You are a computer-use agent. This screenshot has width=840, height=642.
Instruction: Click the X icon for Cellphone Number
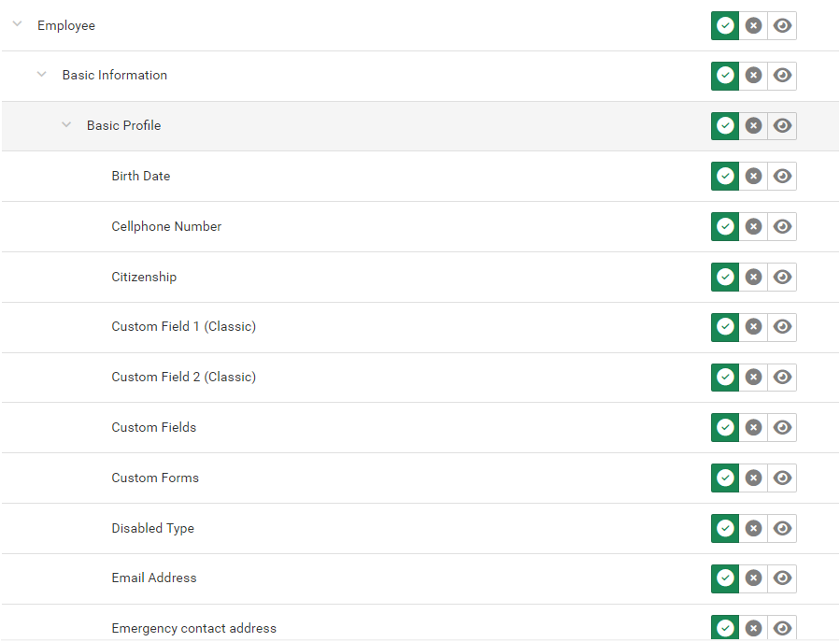753,226
